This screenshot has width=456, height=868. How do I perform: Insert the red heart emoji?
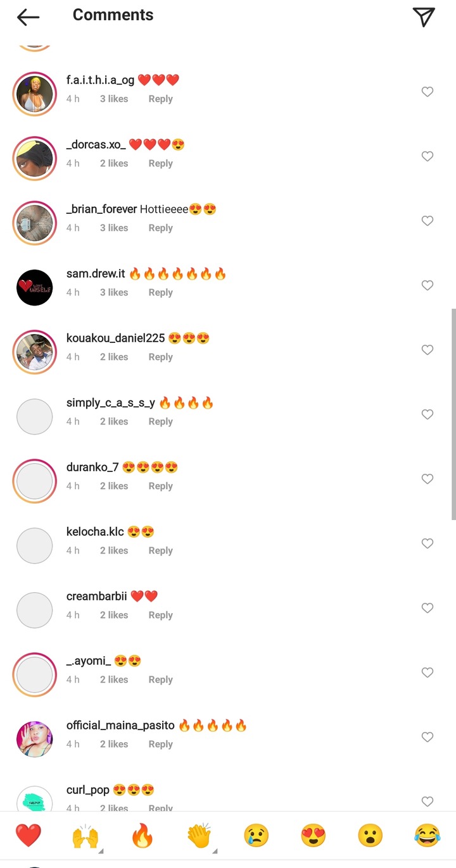(x=28, y=835)
